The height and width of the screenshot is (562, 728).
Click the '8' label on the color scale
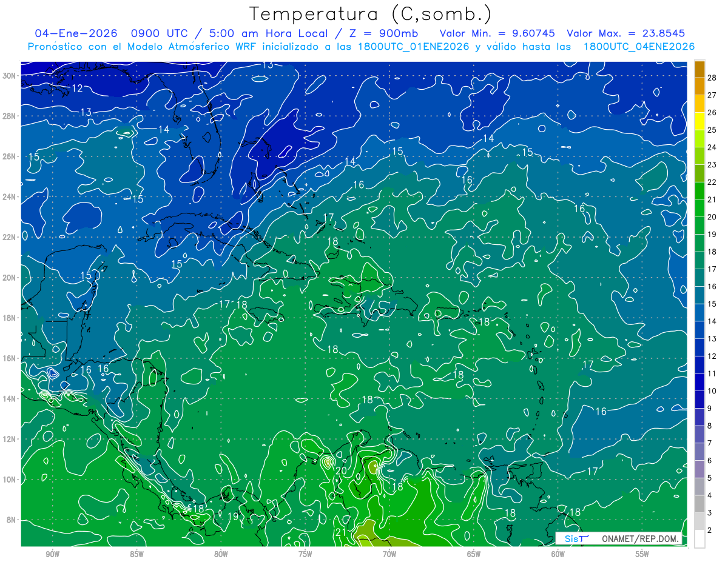click(710, 426)
